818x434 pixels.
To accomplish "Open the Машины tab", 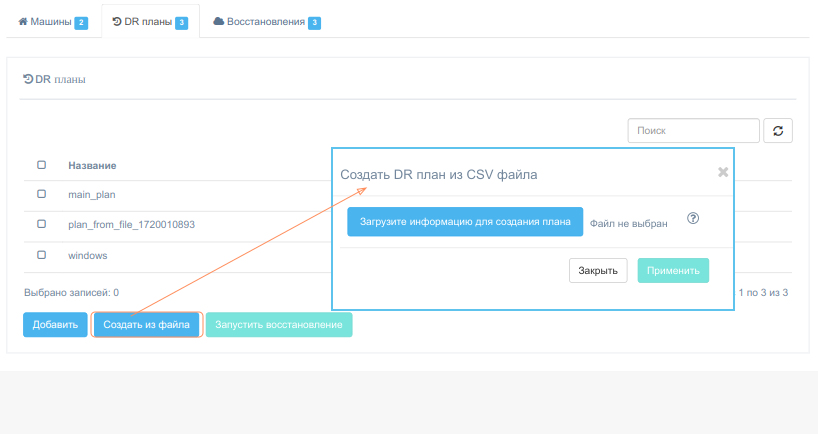I will (x=52, y=22).
